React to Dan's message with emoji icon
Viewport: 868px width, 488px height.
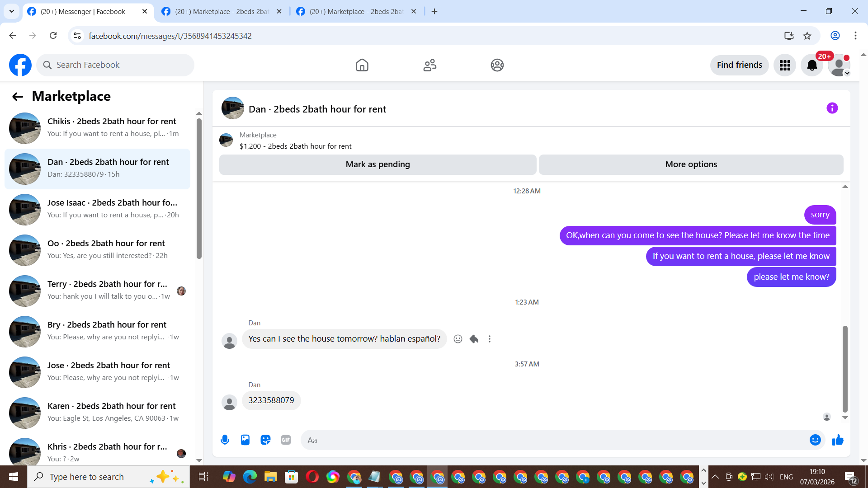458,339
